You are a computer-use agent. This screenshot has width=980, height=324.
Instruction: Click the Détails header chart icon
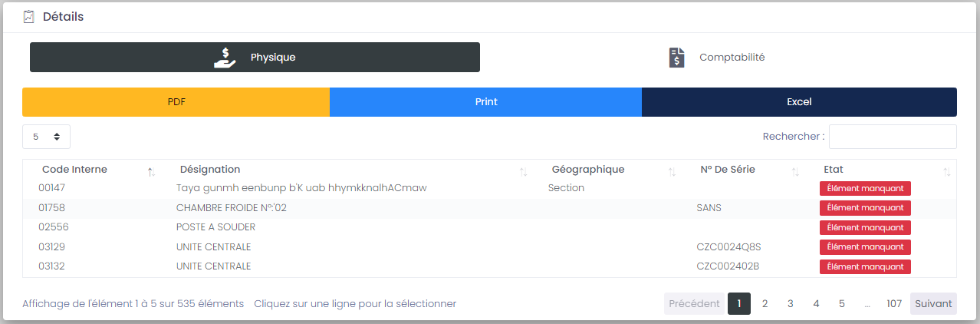[29, 16]
